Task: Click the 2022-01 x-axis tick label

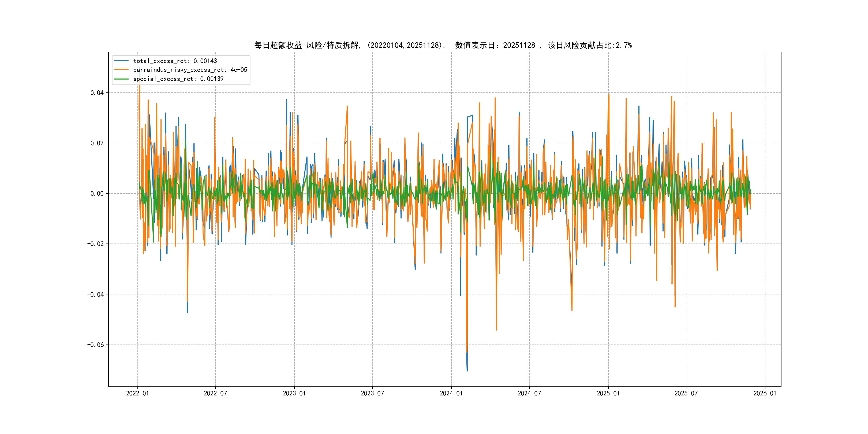Action: [137, 393]
